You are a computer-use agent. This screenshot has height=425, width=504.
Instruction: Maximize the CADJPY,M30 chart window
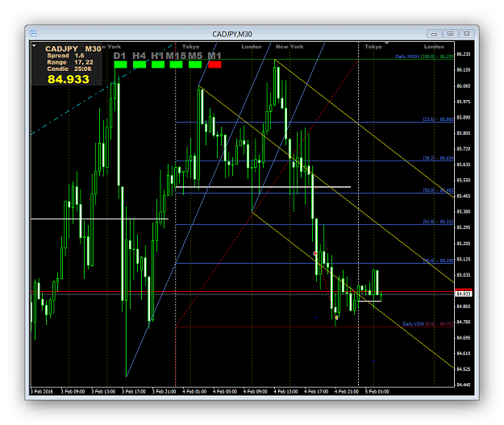(450, 34)
